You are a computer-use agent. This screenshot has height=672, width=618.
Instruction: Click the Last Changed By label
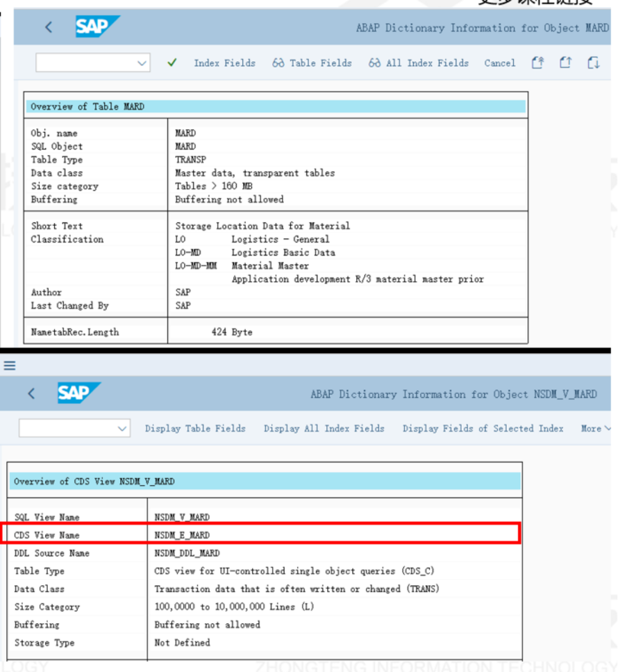70,306
